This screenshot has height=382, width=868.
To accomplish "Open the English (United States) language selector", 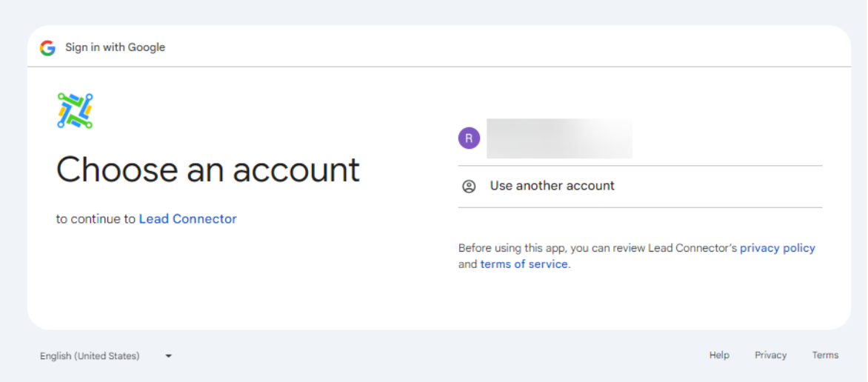I will point(90,356).
